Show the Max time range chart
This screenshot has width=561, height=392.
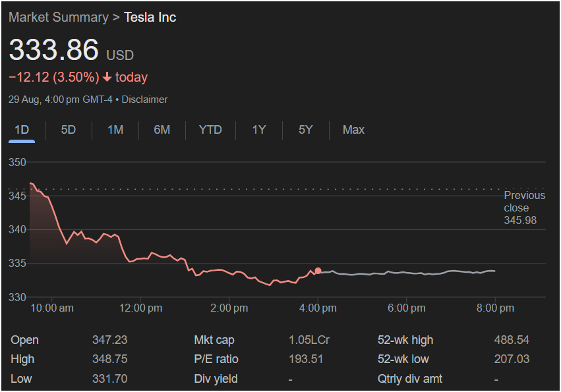(353, 130)
